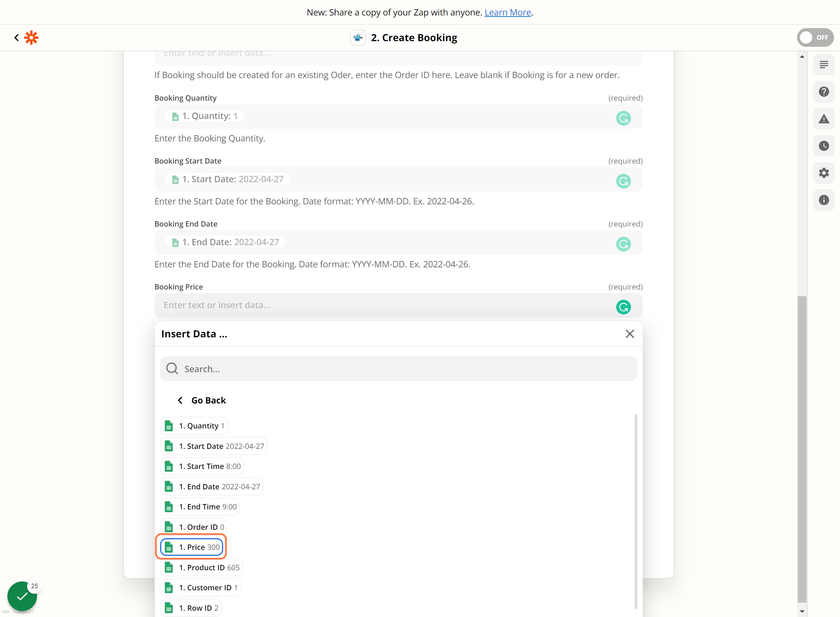
Task: Open the info circle sidebar icon
Action: [x=823, y=200]
